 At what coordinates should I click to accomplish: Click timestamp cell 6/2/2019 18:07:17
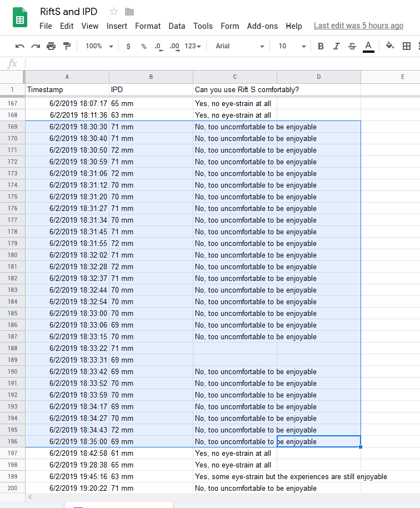(67, 103)
